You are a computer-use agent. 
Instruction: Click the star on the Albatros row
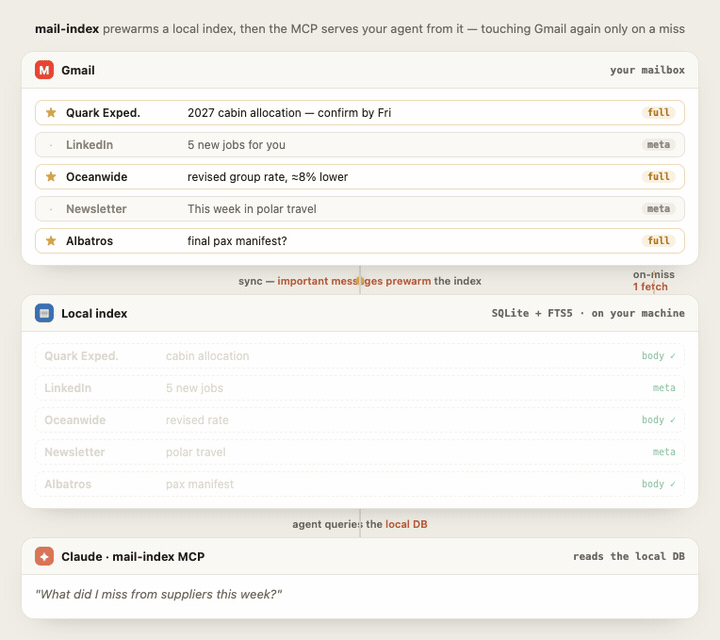pos(51,241)
